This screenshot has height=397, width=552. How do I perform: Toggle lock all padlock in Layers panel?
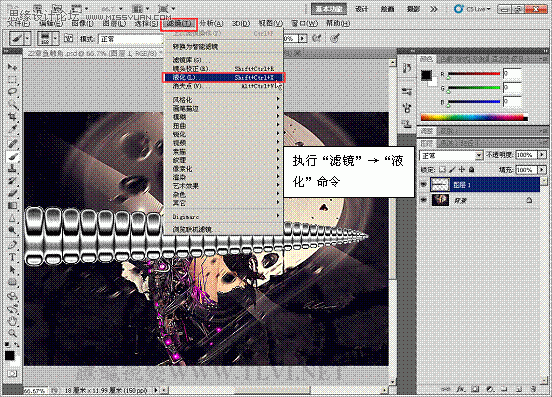pyautogui.click(x=472, y=170)
